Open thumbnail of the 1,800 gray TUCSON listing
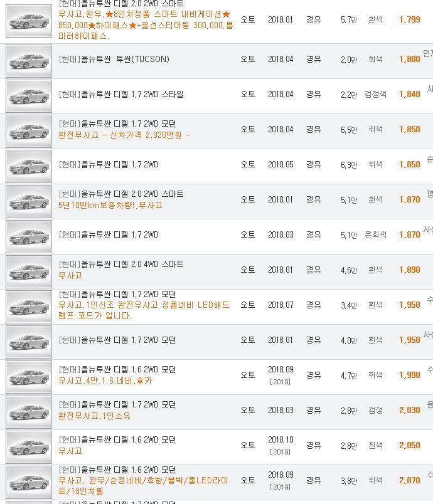The height and width of the screenshot is (504, 433). coord(29,61)
